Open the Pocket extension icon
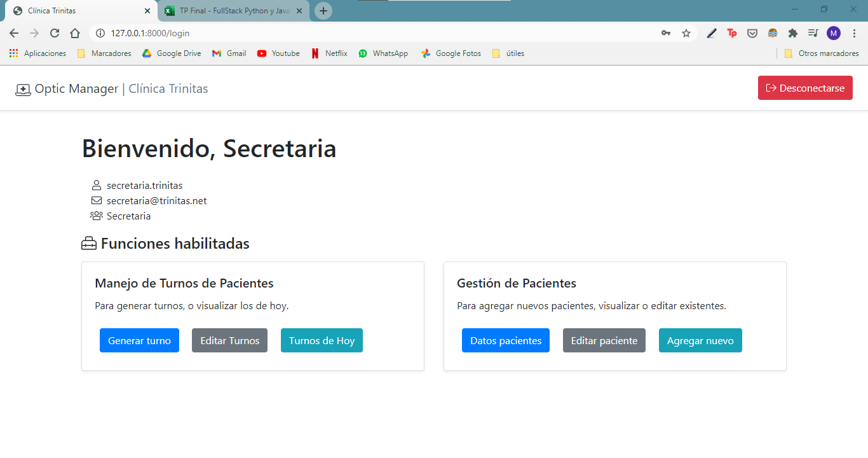This screenshot has height=458, width=868. pyautogui.click(x=752, y=33)
